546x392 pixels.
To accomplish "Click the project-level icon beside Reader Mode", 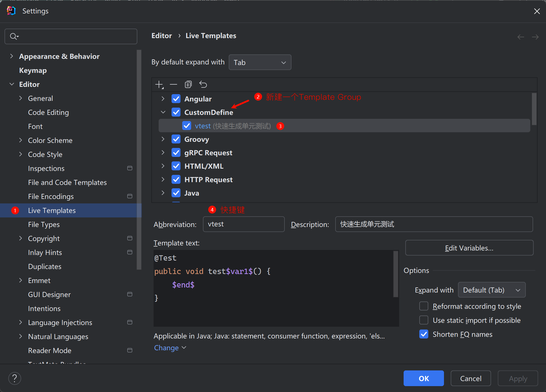I will click(x=130, y=350).
